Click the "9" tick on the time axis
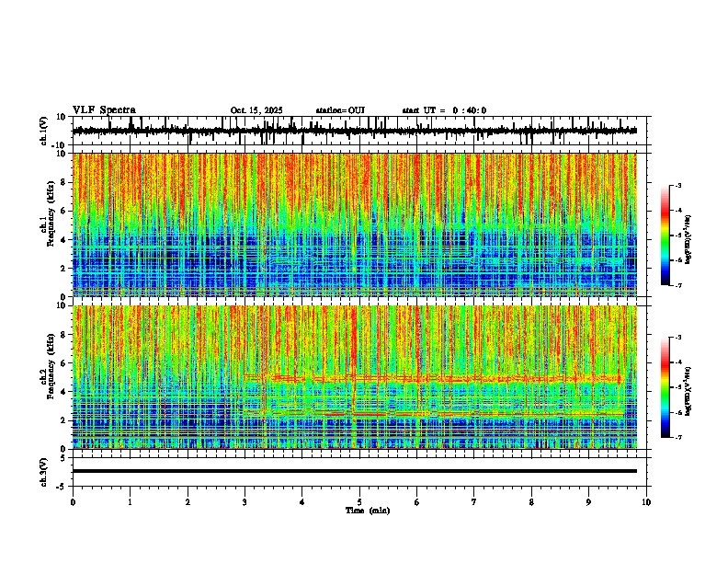 click(588, 502)
